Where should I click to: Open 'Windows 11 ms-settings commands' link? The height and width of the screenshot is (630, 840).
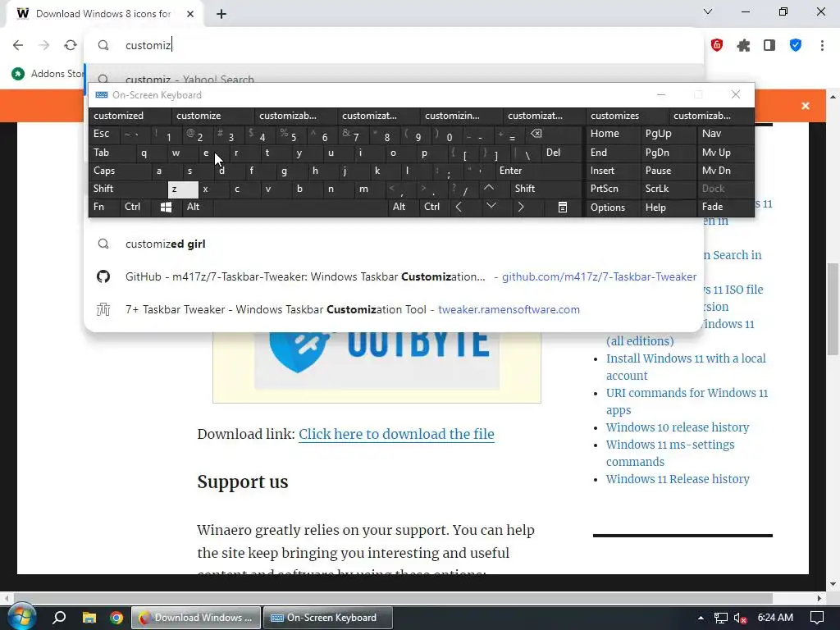tap(670, 453)
